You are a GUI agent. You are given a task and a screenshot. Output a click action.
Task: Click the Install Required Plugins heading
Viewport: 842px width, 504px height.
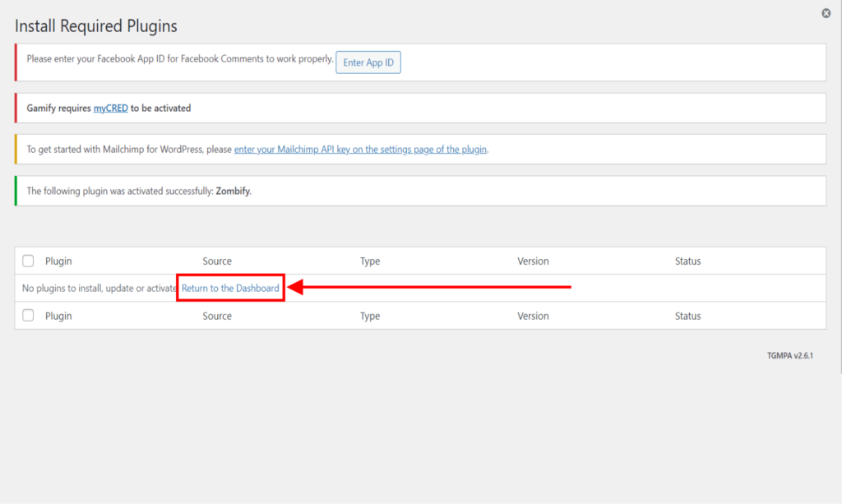[96, 26]
